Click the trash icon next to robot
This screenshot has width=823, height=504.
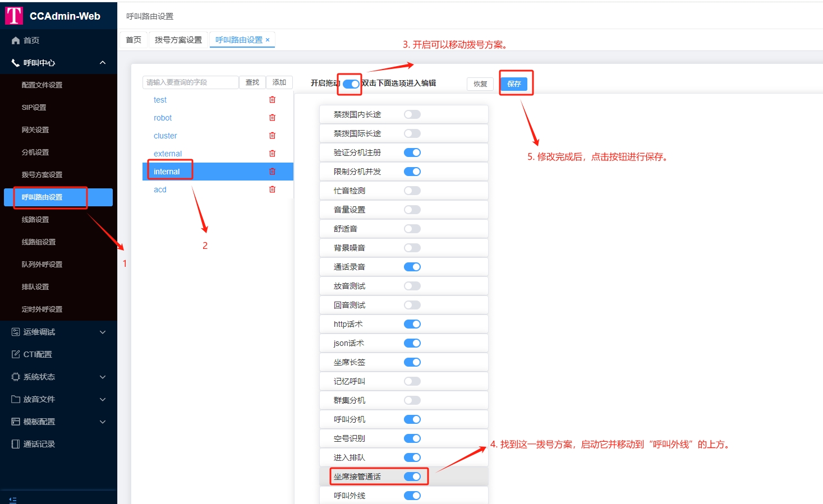(273, 117)
